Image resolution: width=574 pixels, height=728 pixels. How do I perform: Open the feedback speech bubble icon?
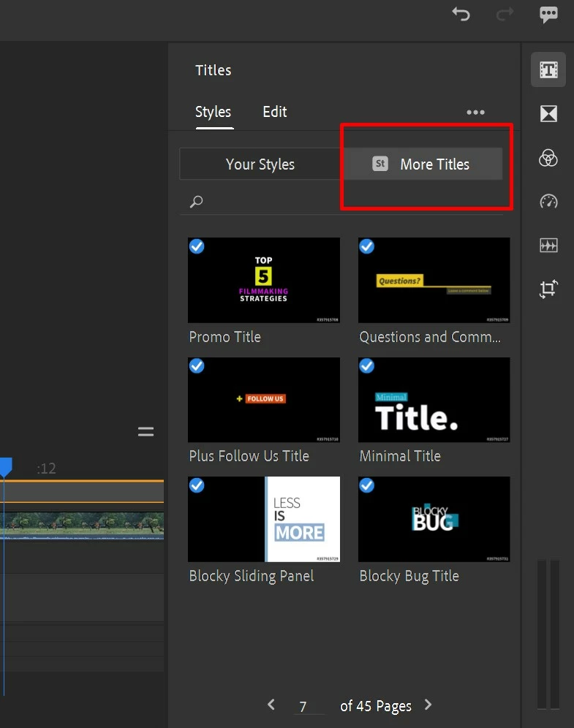(x=548, y=15)
